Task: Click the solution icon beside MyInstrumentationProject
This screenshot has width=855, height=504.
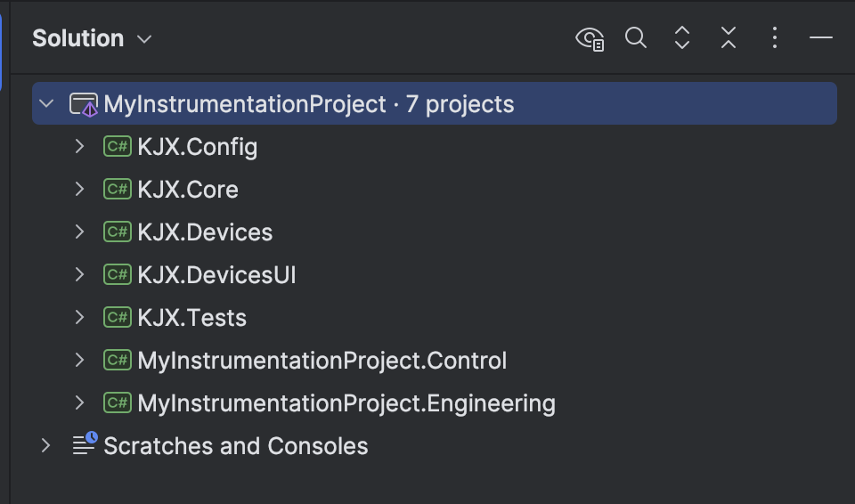Action: pos(85,105)
